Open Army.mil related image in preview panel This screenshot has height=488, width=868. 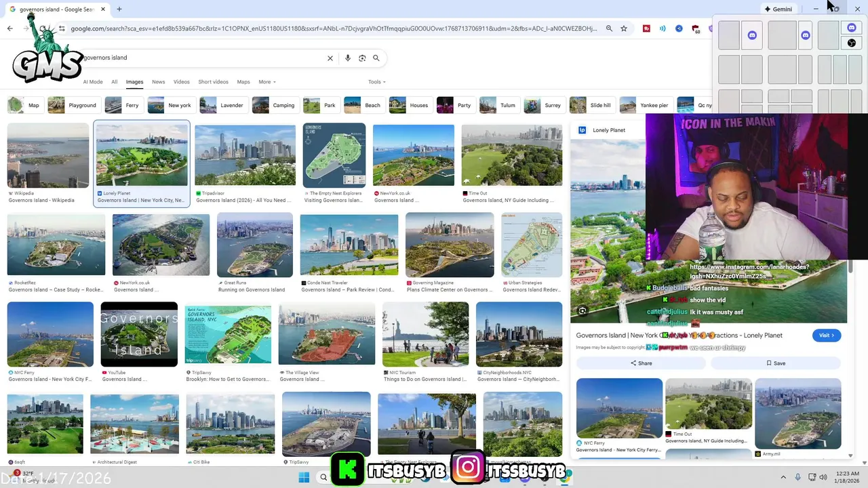coord(798,413)
